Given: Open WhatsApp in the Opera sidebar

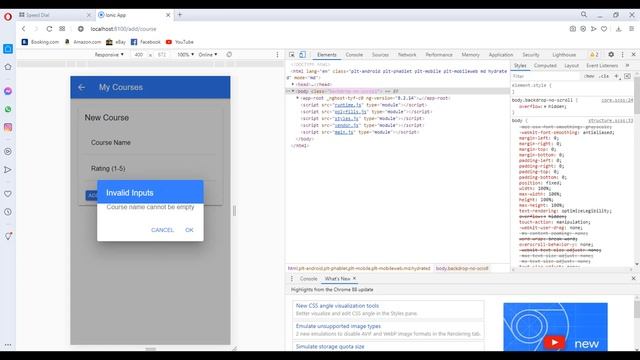Looking at the screenshot, I should click(x=8, y=109).
